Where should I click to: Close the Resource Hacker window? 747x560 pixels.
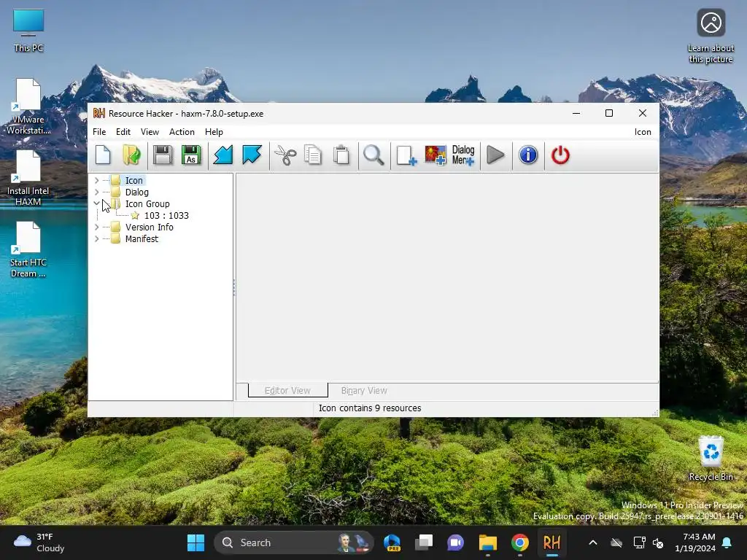pyautogui.click(x=642, y=113)
